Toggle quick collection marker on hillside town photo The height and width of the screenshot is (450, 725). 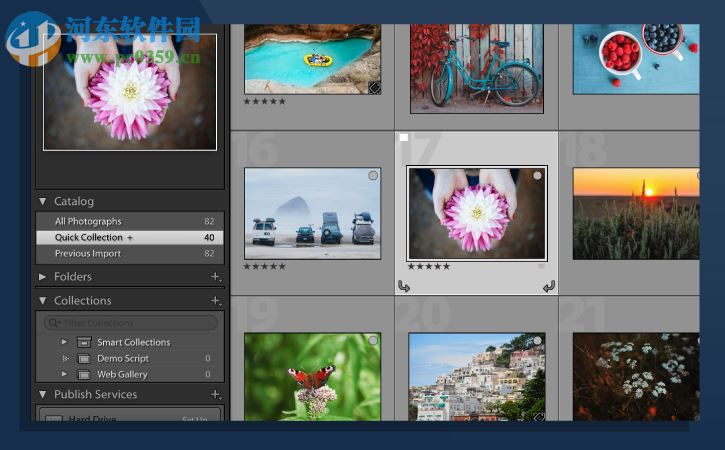click(x=537, y=340)
